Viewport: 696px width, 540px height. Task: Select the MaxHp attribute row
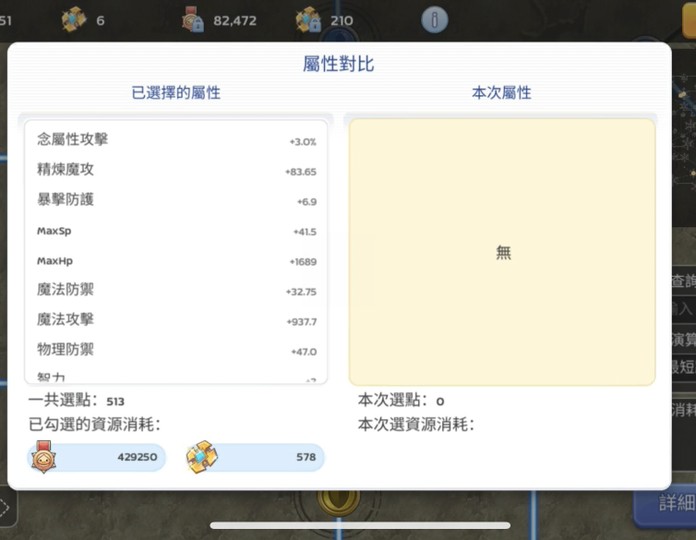(176, 261)
